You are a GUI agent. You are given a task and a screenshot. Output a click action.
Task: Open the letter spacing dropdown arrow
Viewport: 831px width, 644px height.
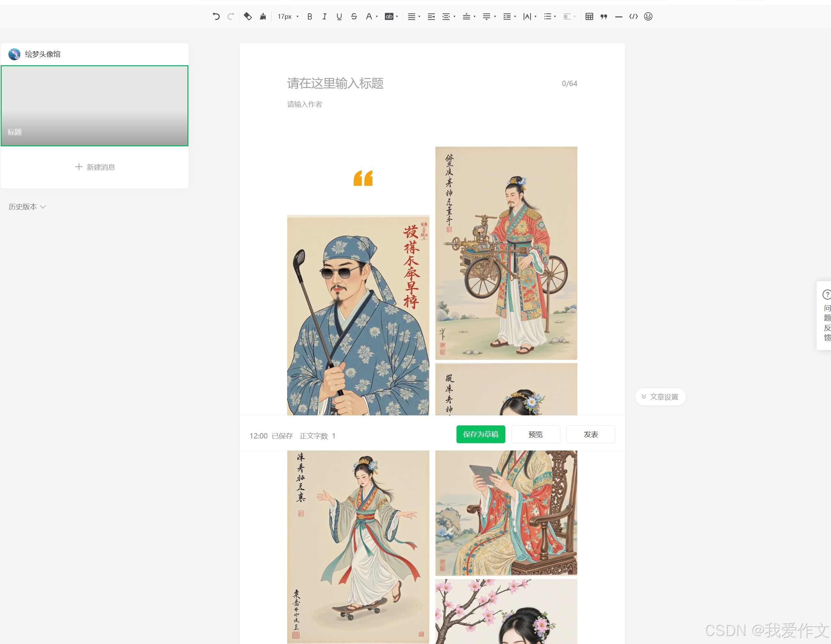(x=535, y=17)
